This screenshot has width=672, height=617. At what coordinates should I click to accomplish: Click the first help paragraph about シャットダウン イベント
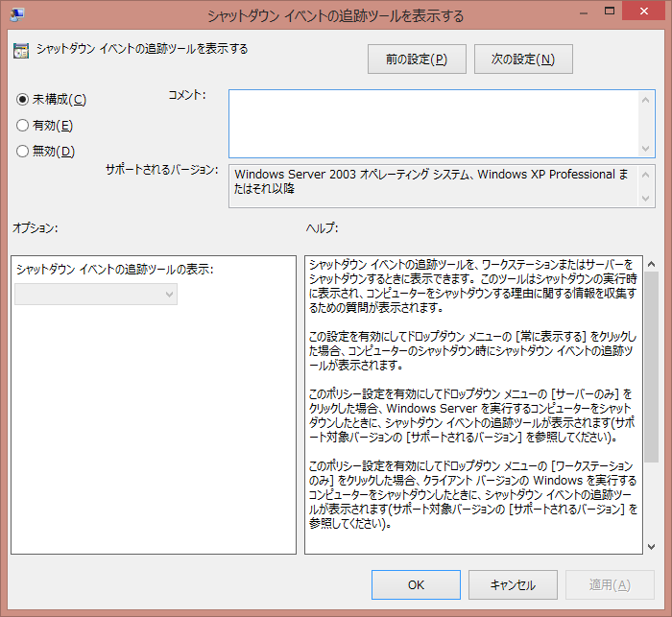[x=472, y=286]
